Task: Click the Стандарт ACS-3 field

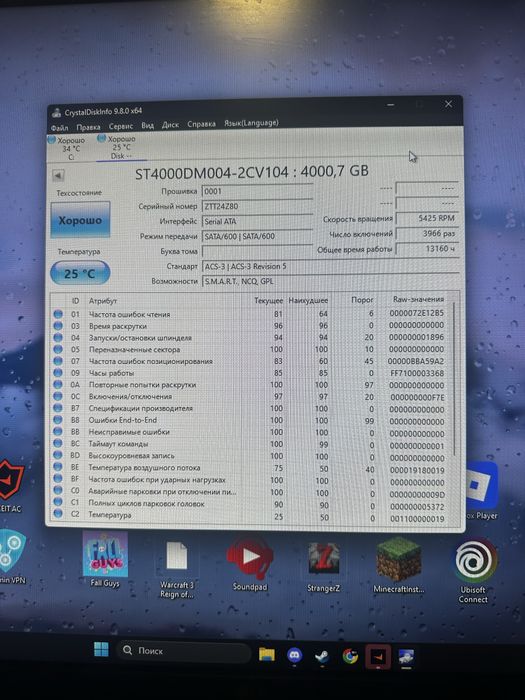Action: pos(330,267)
